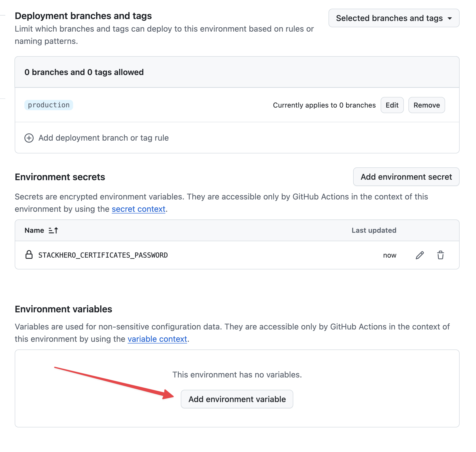Click the 0 branches and 0 tags allowed header
The image size is (476, 452).
[x=84, y=72]
